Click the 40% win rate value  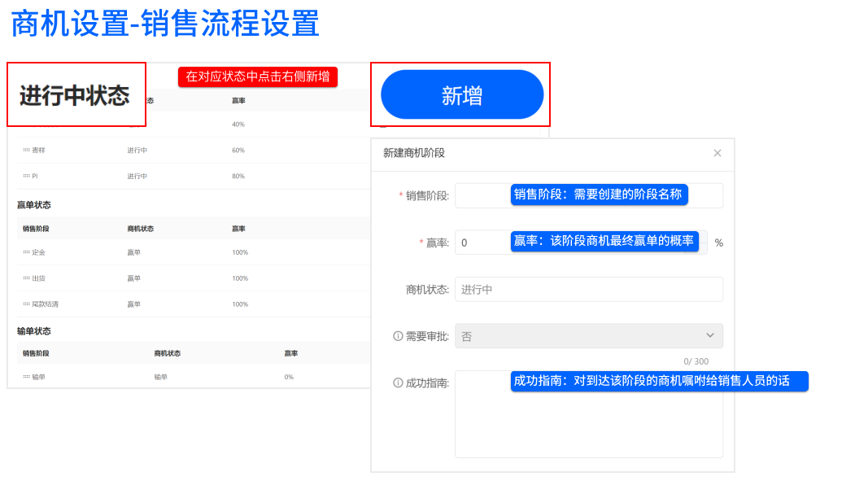(x=238, y=125)
